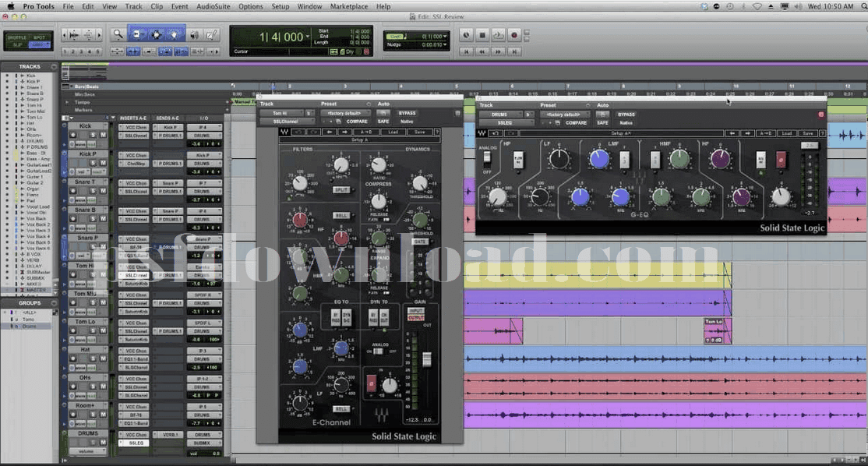Image resolution: width=868 pixels, height=466 pixels.
Task: Toggle the ANALOG switch on G-EQ
Action: [x=487, y=159]
